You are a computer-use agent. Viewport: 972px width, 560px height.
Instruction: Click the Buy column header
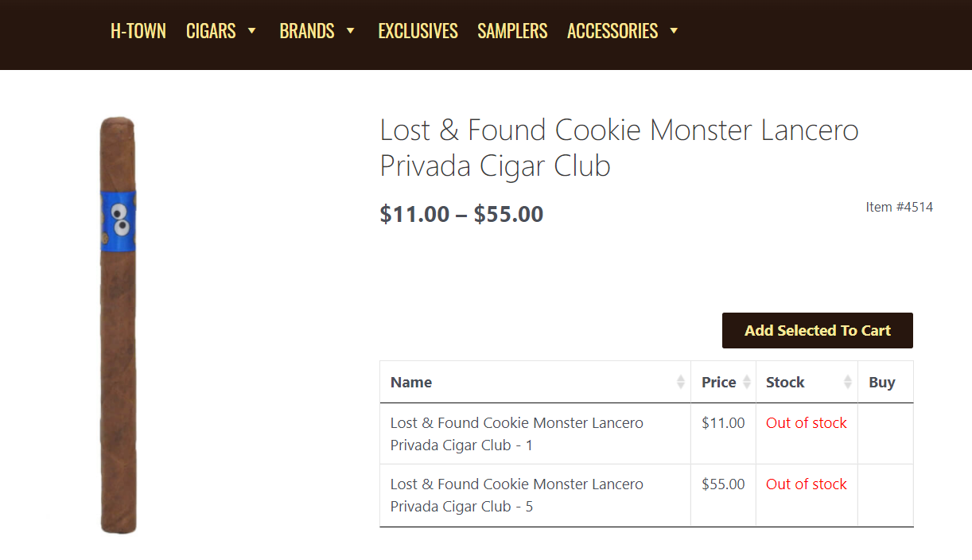[x=882, y=383]
